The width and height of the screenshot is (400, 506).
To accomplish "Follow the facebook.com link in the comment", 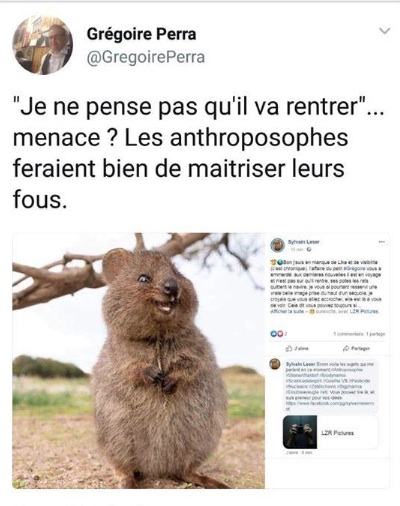I will tap(330, 405).
